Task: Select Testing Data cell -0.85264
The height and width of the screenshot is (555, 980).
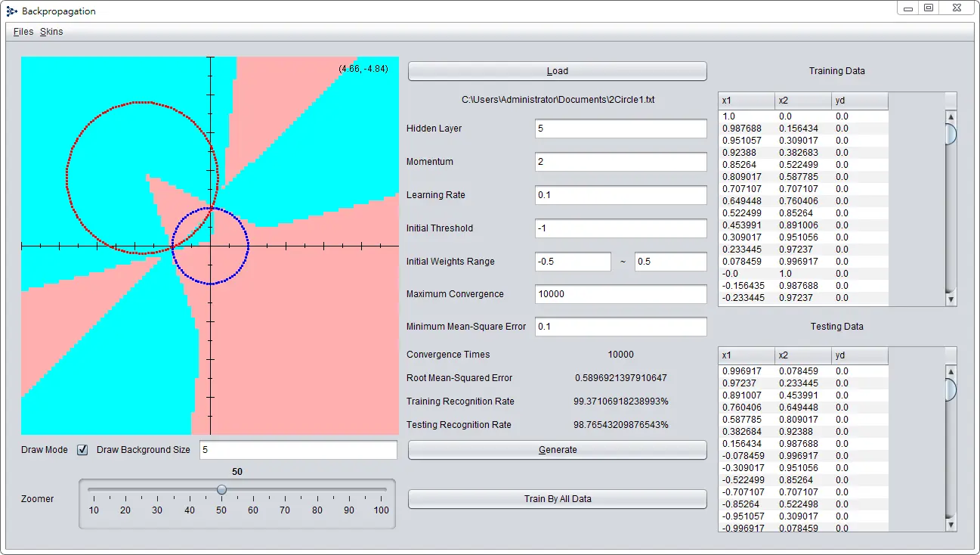Action: (747, 504)
